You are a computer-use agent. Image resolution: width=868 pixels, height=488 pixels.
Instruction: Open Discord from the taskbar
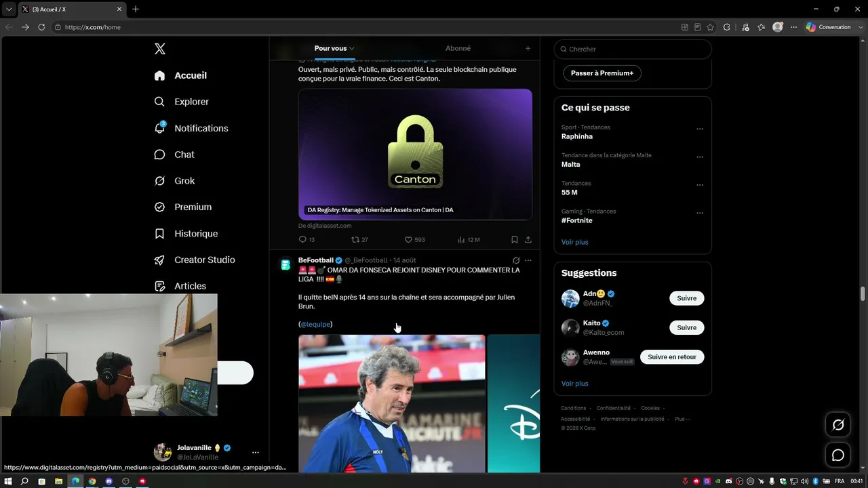109,481
